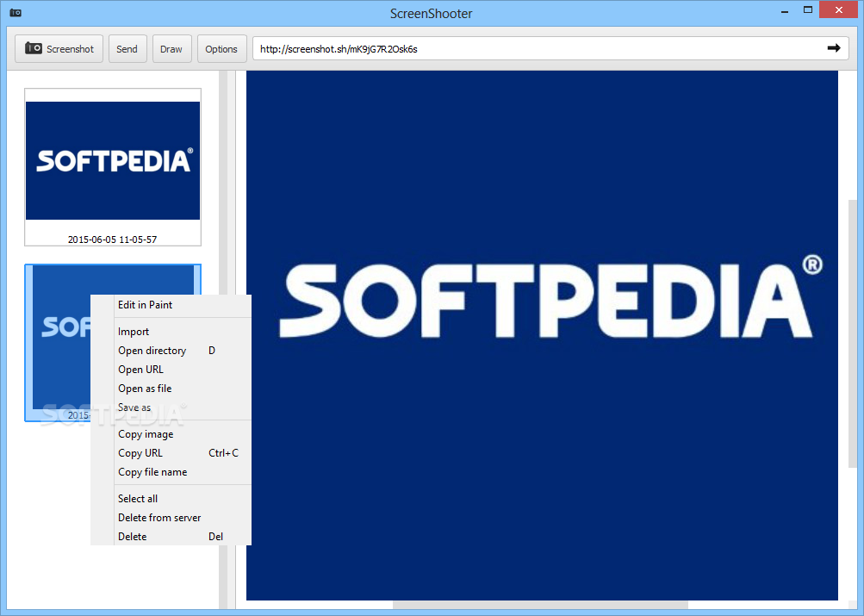The height and width of the screenshot is (616, 864).
Task: Choose Delete from server menu entry
Action: [171, 518]
